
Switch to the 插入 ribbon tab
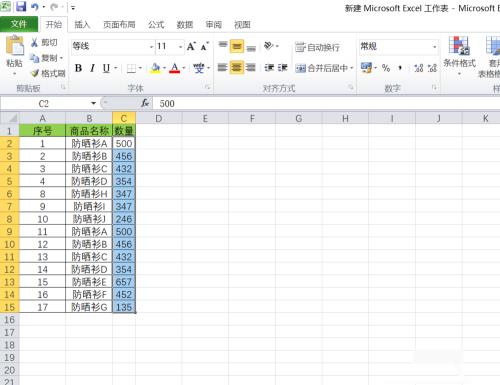[82, 24]
